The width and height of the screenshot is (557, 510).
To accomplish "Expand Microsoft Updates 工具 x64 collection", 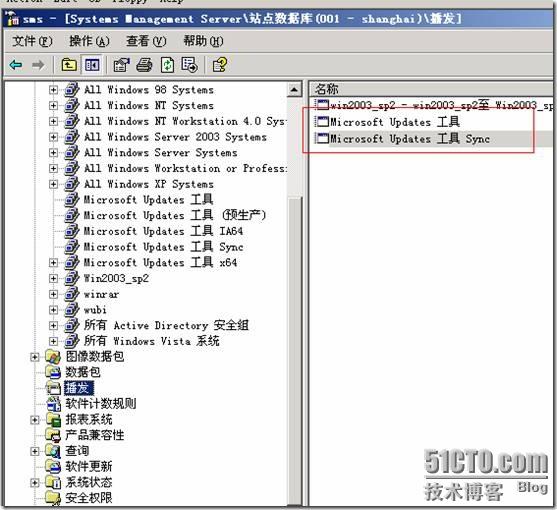I will click(x=53, y=262).
